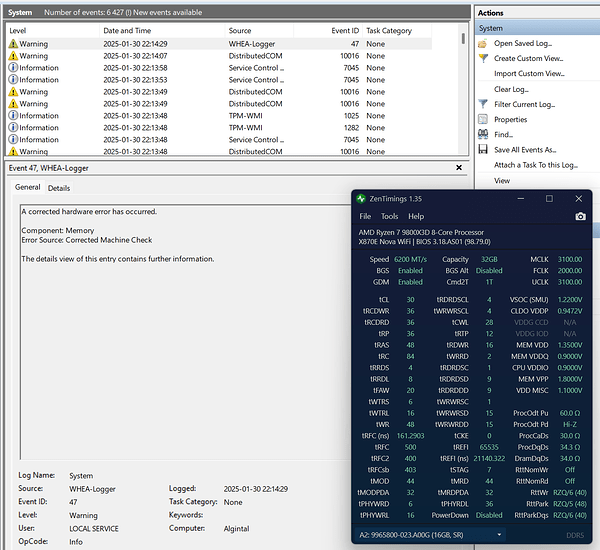Sort events by Date and Time header

coord(162,31)
